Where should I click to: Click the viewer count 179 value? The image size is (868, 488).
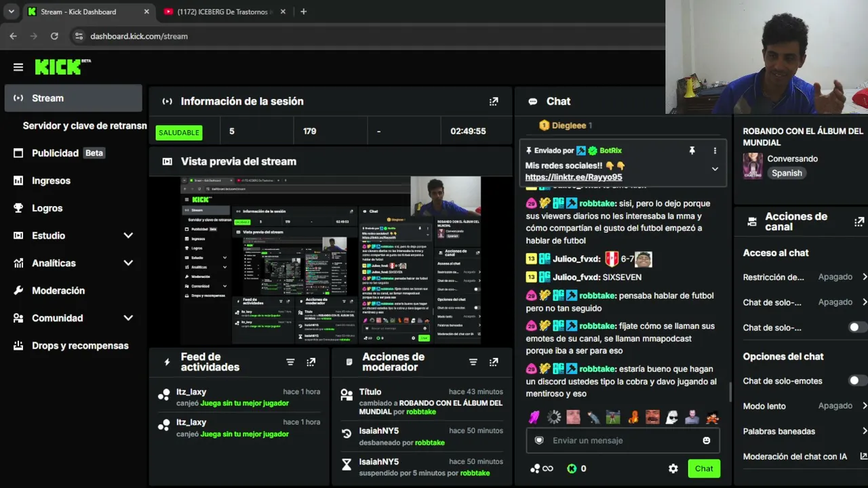click(x=310, y=131)
